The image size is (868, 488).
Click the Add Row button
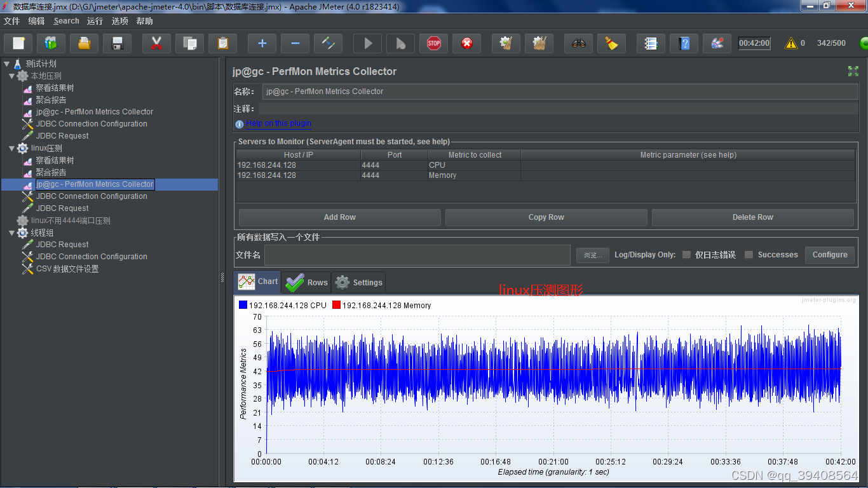pos(339,217)
